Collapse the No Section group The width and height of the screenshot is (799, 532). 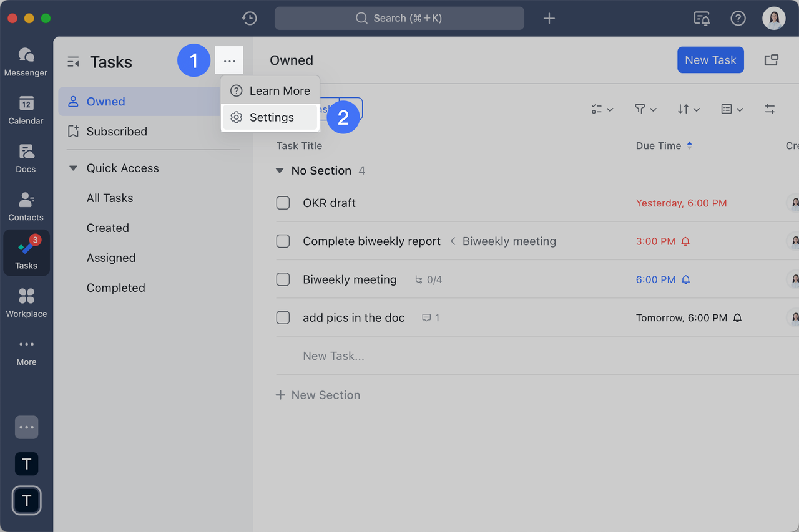point(279,170)
